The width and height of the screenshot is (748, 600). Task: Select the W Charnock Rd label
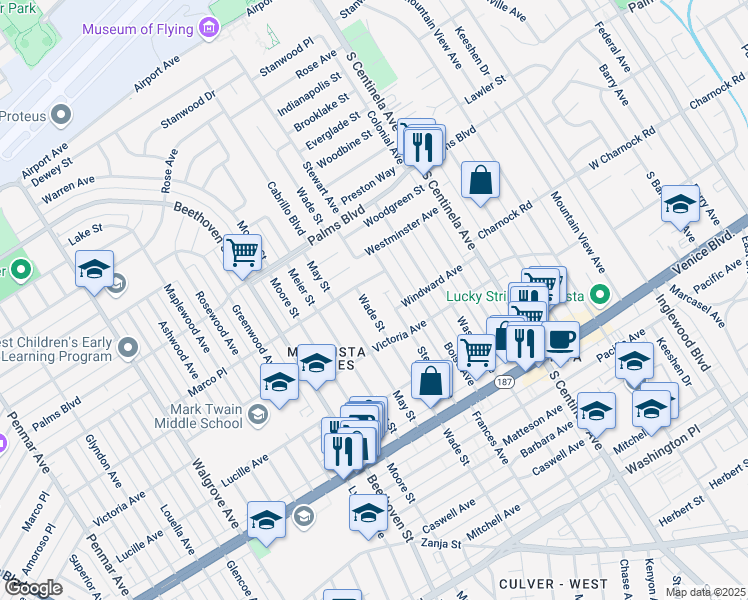pyautogui.click(x=622, y=148)
